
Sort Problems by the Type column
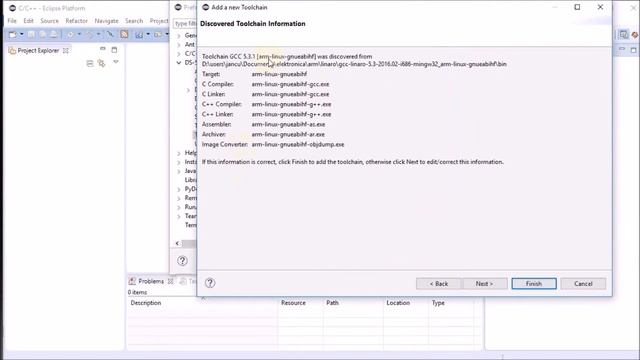pyautogui.click(x=451, y=303)
